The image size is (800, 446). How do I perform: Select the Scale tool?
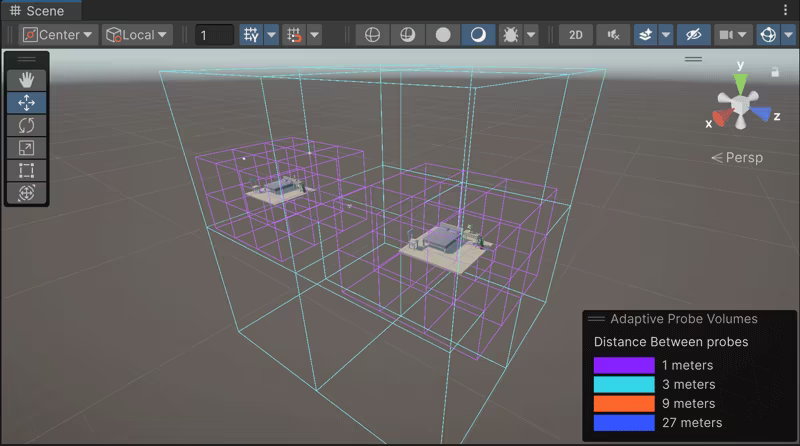coord(27,148)
